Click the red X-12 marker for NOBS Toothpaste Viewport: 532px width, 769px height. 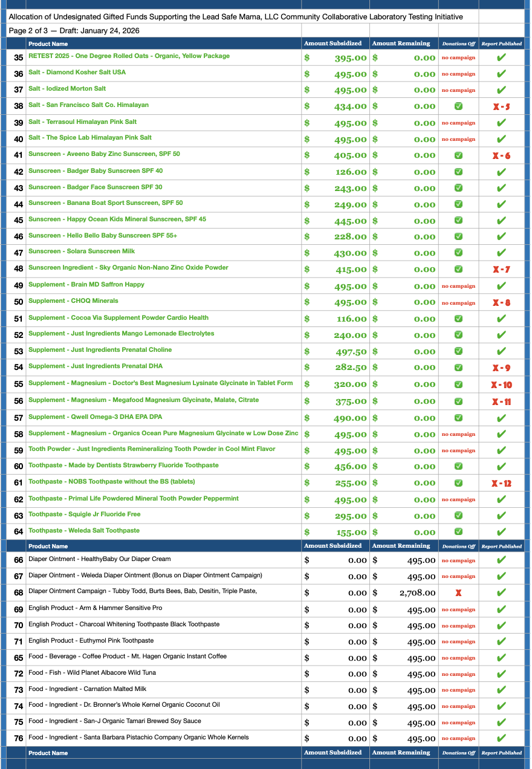[x=501, y=484]
